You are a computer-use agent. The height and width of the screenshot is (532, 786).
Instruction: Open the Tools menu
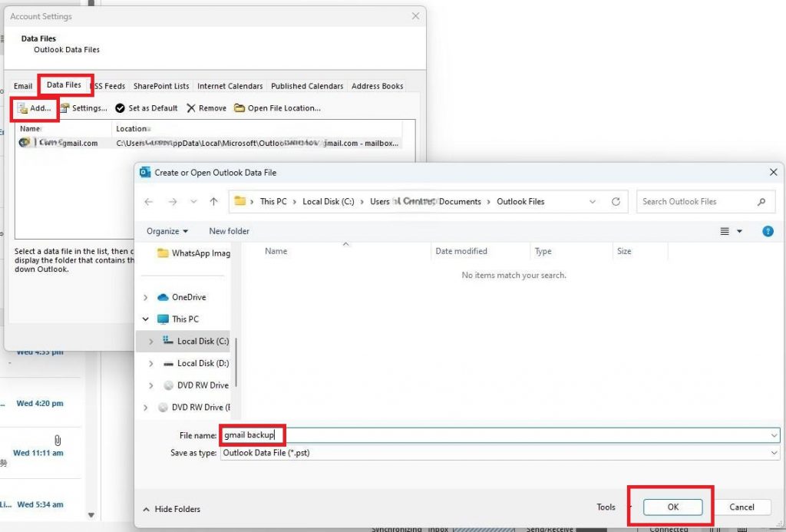tap(606, 507)
